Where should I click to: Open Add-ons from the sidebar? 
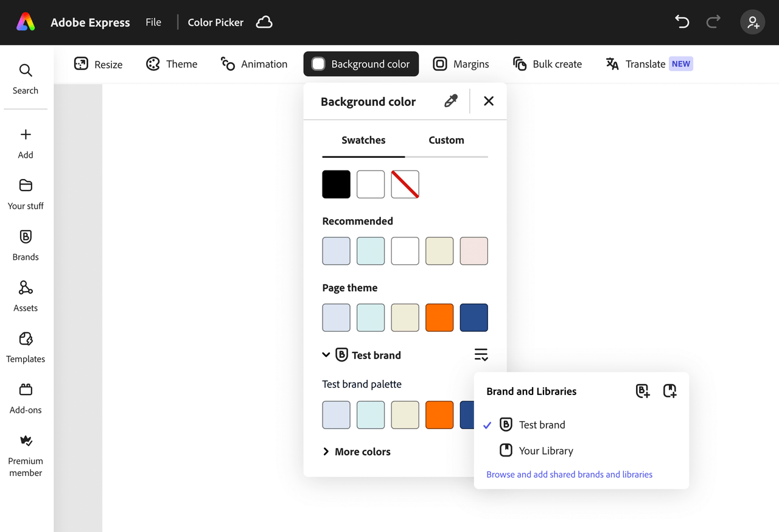click(26, 399)
